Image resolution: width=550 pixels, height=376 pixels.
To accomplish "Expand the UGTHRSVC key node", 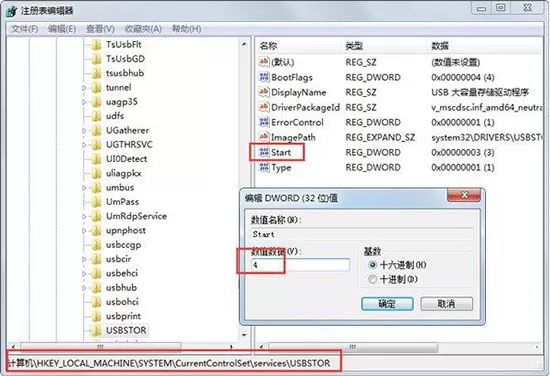I will click(84, 145).
